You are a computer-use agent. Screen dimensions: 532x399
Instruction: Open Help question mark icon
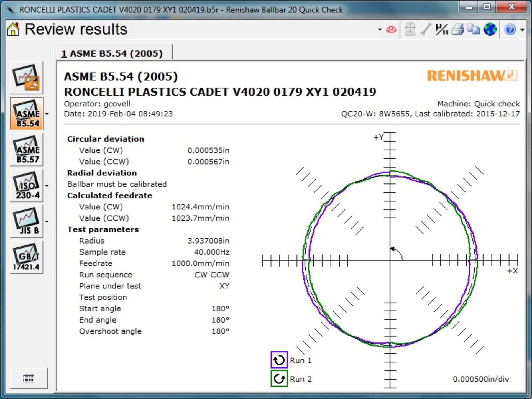[510, 29]
